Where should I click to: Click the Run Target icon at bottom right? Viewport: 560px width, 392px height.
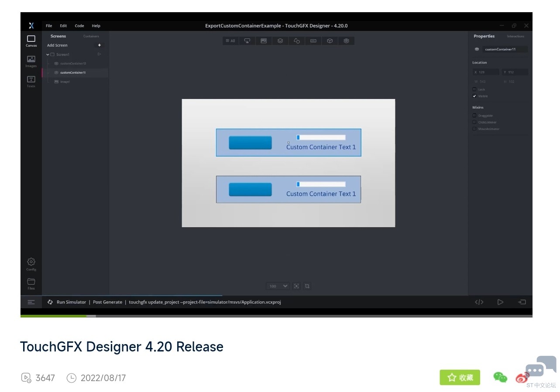click(522, 302)
